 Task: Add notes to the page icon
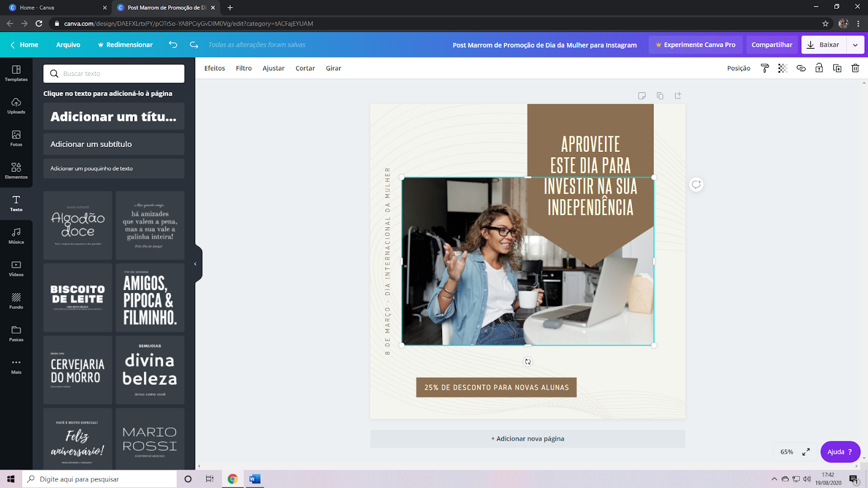(642, 95)
